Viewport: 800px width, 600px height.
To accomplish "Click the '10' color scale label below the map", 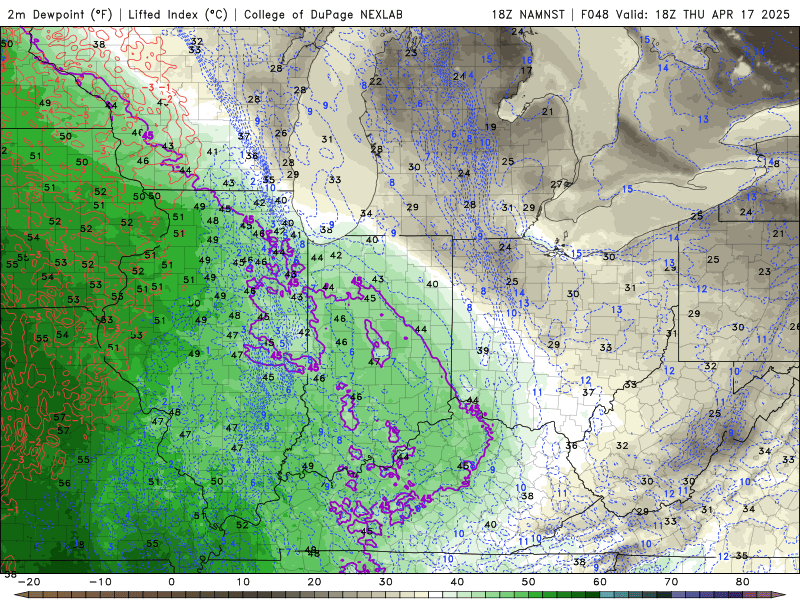I will [243, 582].
